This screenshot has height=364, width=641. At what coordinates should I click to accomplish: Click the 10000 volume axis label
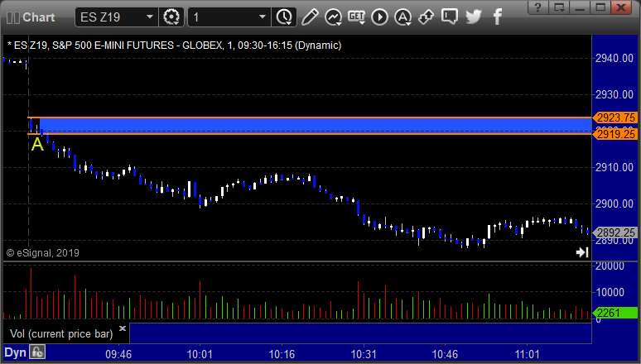(610, 292)
